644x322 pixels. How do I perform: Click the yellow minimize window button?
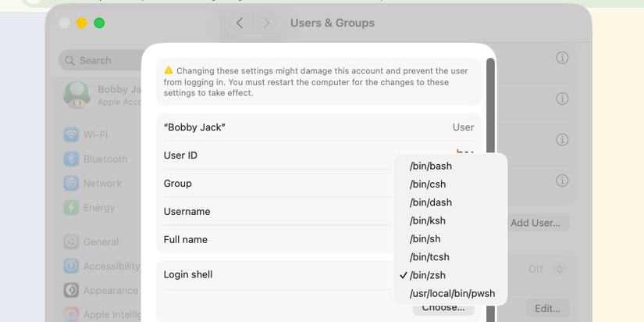[82, 23]
